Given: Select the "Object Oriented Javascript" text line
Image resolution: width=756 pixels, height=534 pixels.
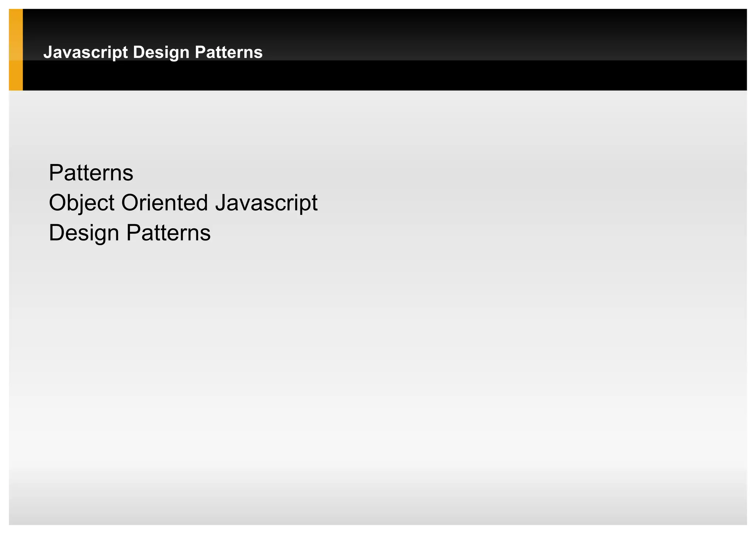Looking at the screenshot, I should coord(183,203).
